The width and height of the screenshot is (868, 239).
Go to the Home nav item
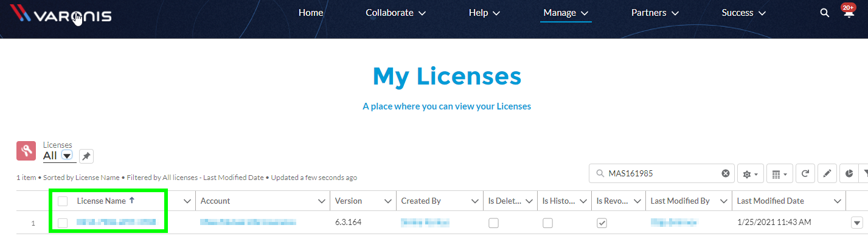click(x=311, y=13)
